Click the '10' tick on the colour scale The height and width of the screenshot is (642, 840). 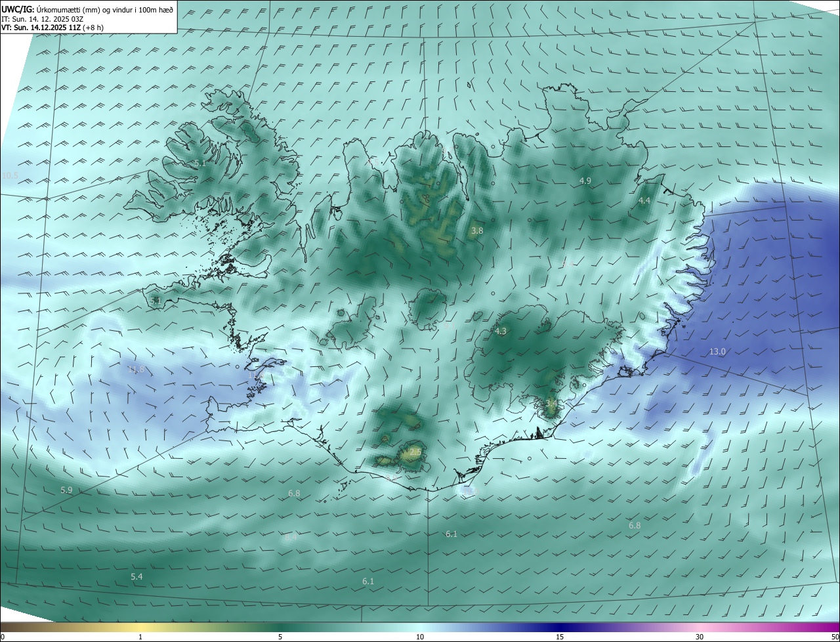click(420, 637)
